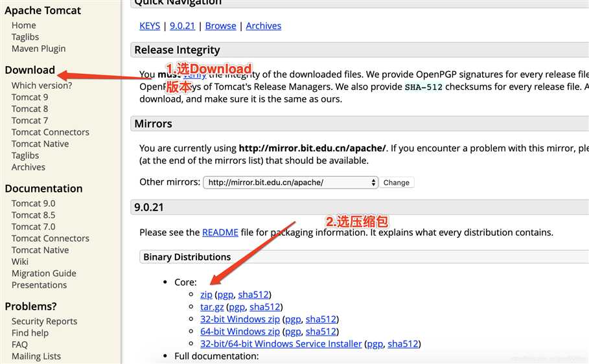Open Tomcat Connectors under Download
This screenshot has height=364, width=589.
51,132
